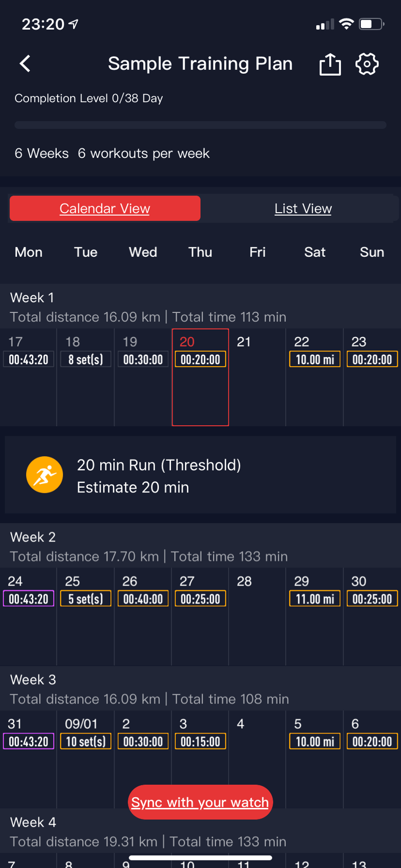
Task: Switch to List View tab
Action: 303,209
